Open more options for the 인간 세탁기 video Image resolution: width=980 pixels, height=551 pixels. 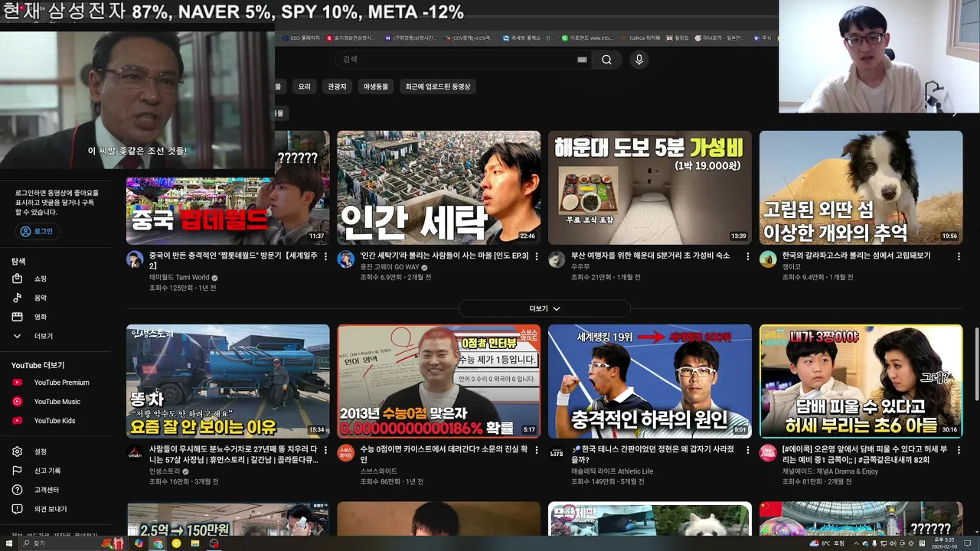537,256
